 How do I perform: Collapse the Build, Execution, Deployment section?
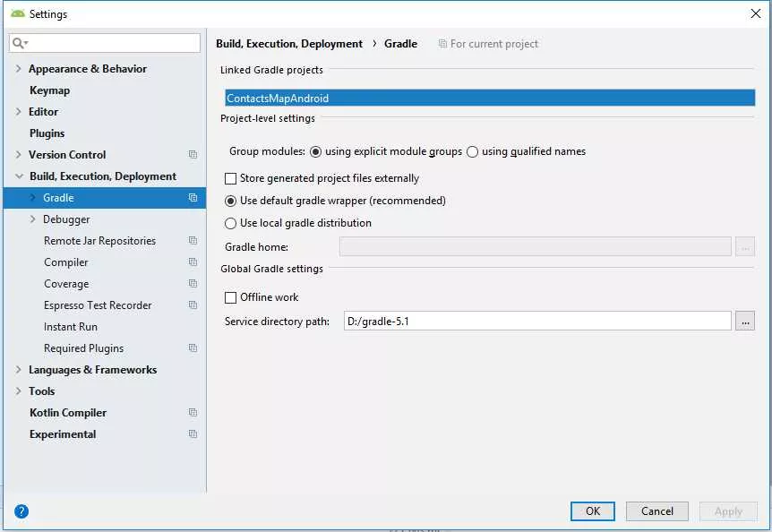[x=19, y=176]
